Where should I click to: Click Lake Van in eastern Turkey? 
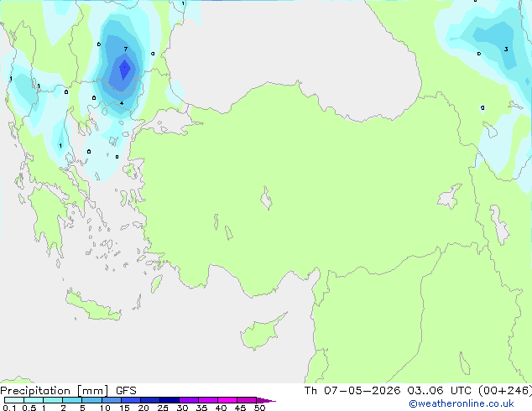pos(450,196)
